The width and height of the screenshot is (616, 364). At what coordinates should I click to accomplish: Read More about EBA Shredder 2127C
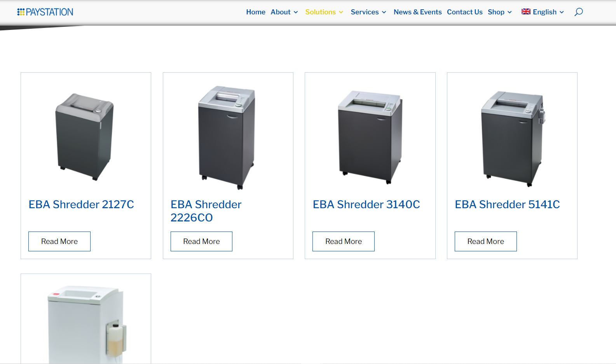(59, 241)
